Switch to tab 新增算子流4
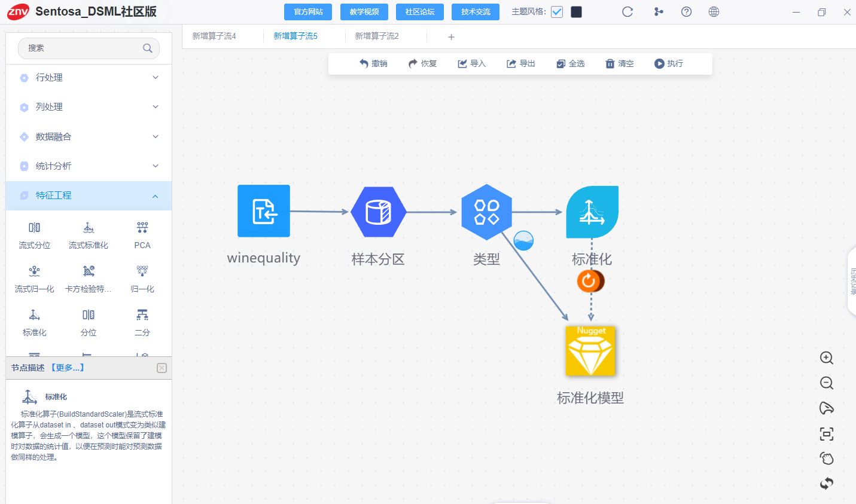Screen dimensions: 856x504 point(214,36)
